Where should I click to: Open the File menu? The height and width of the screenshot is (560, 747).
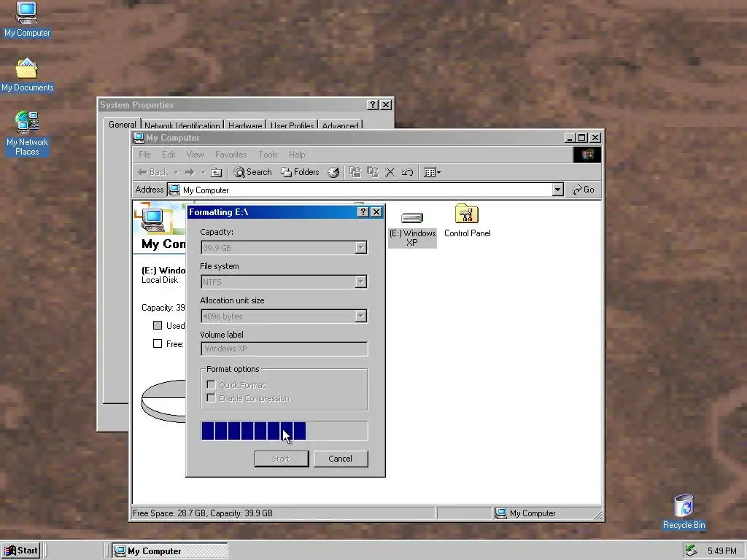click(x=144, y=155)
